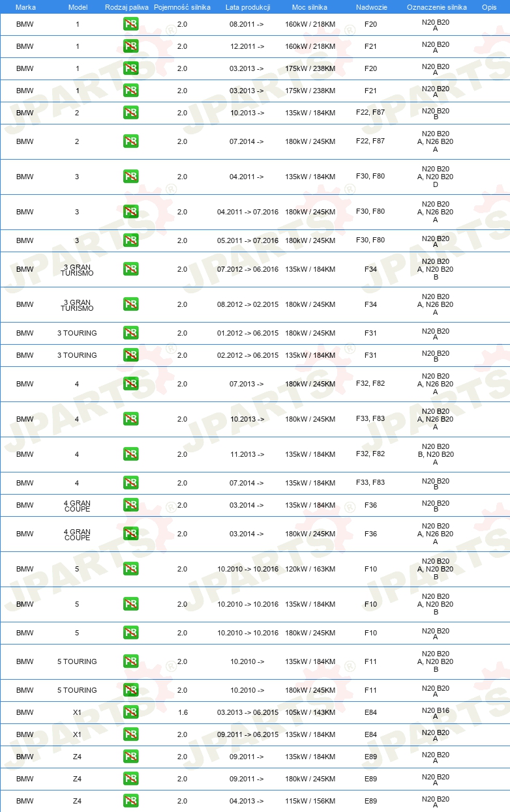The height and width of the screenshot is (812, 510).
Task: Click production date '11.2013 ->'
Action: point(247,454)
